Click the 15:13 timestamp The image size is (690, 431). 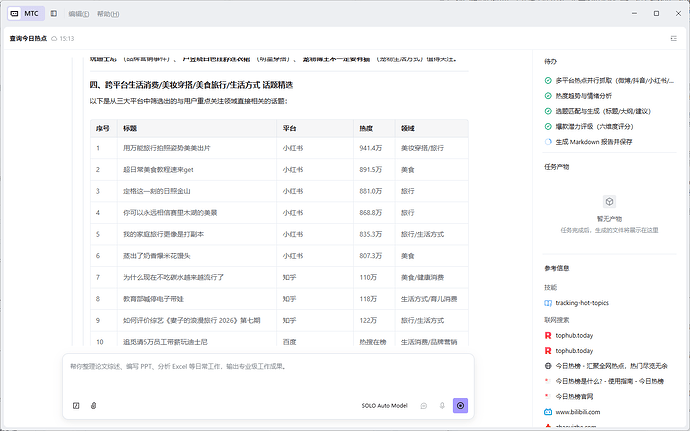pyautogui.click(x=67, y=39)
